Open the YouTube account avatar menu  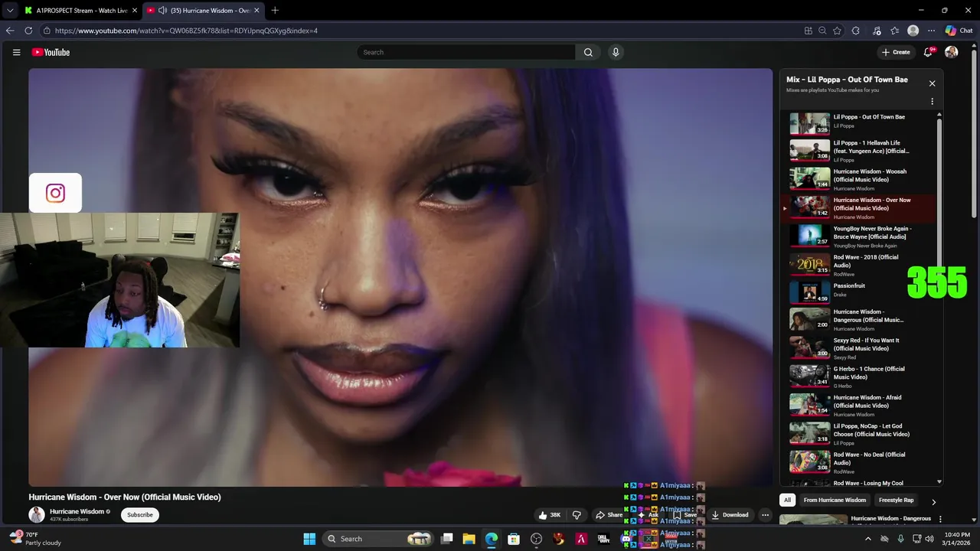[x=952, y=52]
